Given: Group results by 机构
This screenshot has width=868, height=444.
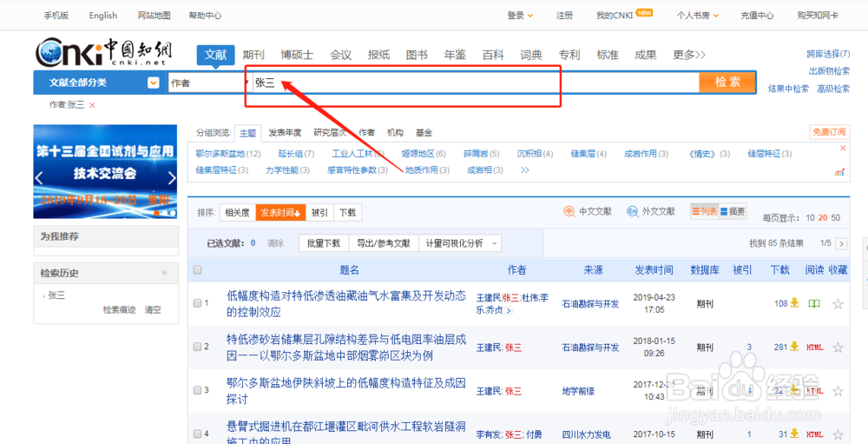Looking at the screenshot, I should [x=395, y=133].
